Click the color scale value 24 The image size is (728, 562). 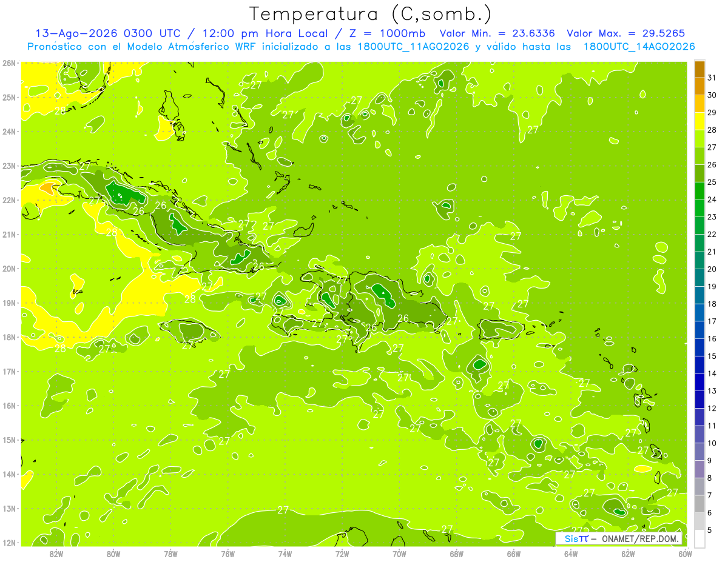point(712,199)
